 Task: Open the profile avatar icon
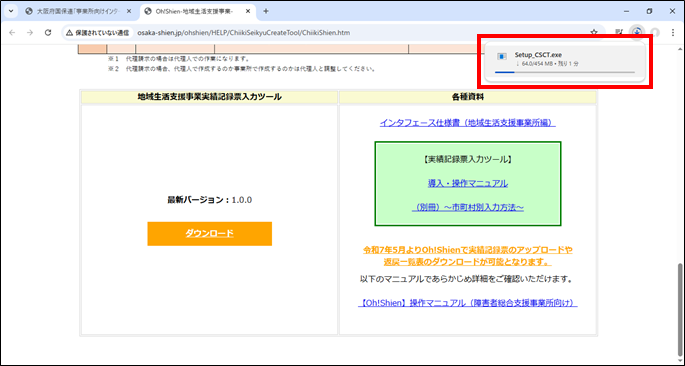pos(654,32)
